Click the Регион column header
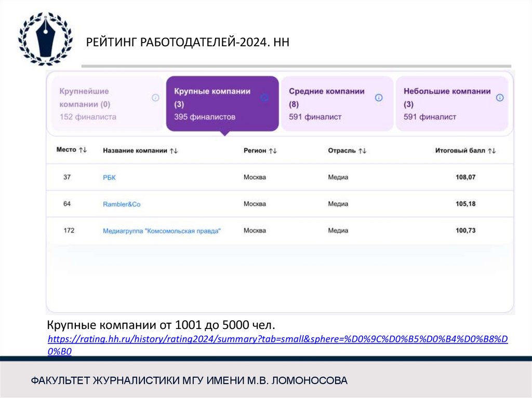Screen dimensions: 532x398 (255, 150)
